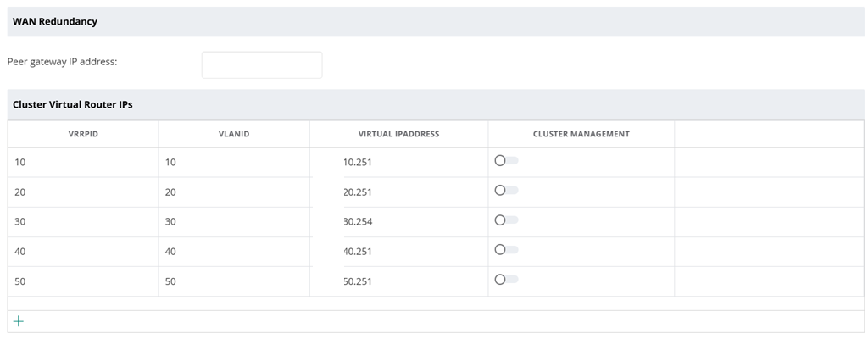Enable Cluster Management for VRRPID 20
868x339 pixels.
pos(505,191)
